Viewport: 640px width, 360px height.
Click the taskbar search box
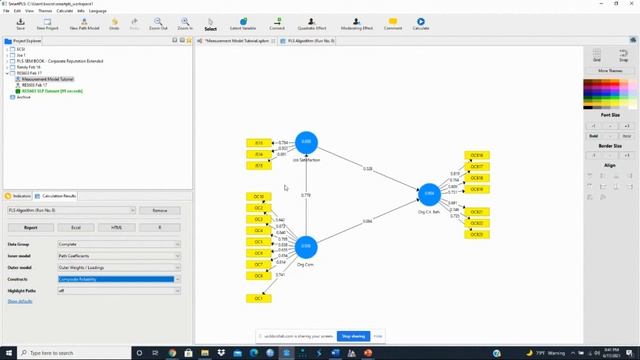click(x=73, y=353)
